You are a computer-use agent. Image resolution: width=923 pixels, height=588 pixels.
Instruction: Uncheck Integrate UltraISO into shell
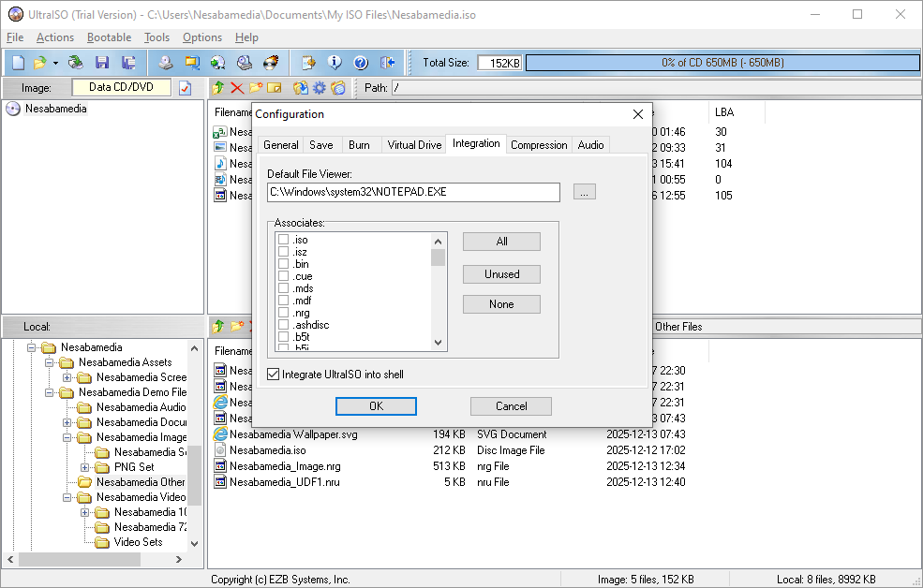(274, 375)
